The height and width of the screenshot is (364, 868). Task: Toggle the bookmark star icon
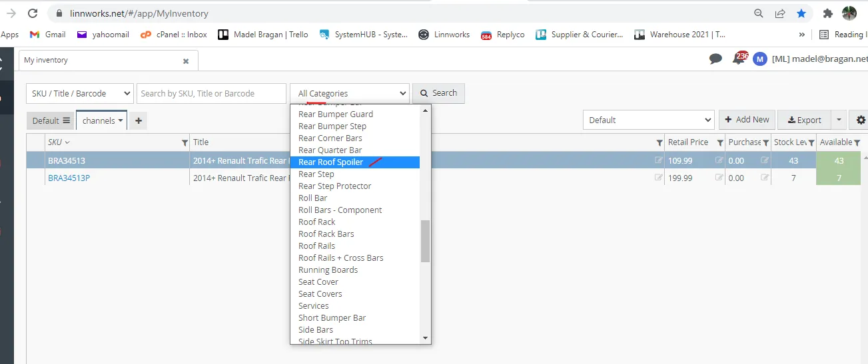[801, 13]
